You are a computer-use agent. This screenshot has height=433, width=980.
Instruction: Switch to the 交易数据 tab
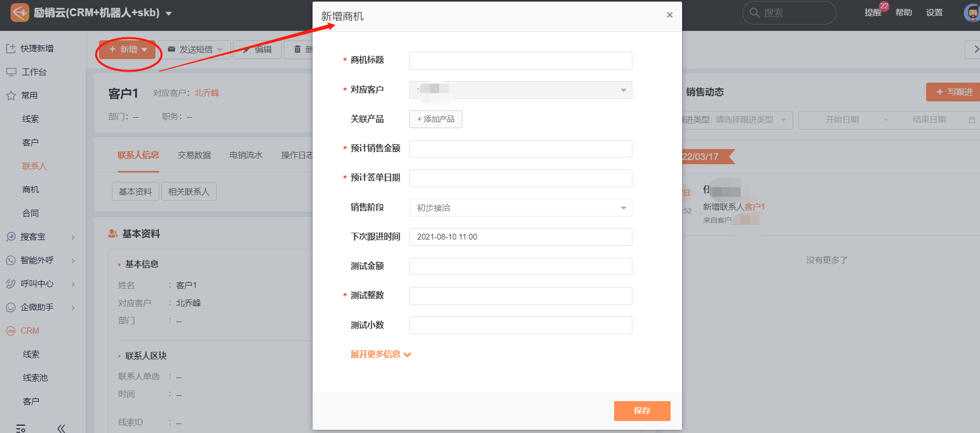tap(194, 155)
